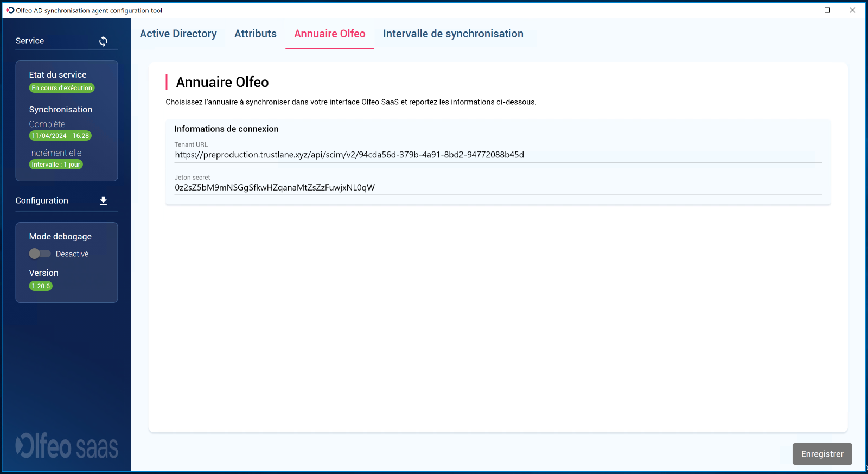Click the version '1.20.6' badge
The width and height of the screenshot is (868, 474).
click(x=41, y=286)
